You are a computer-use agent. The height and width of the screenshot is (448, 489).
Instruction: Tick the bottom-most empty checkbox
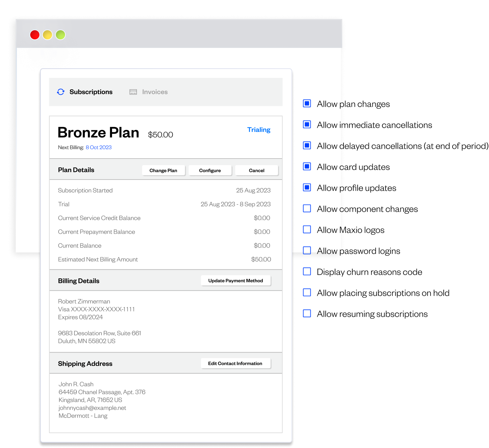tap(307, 313)
